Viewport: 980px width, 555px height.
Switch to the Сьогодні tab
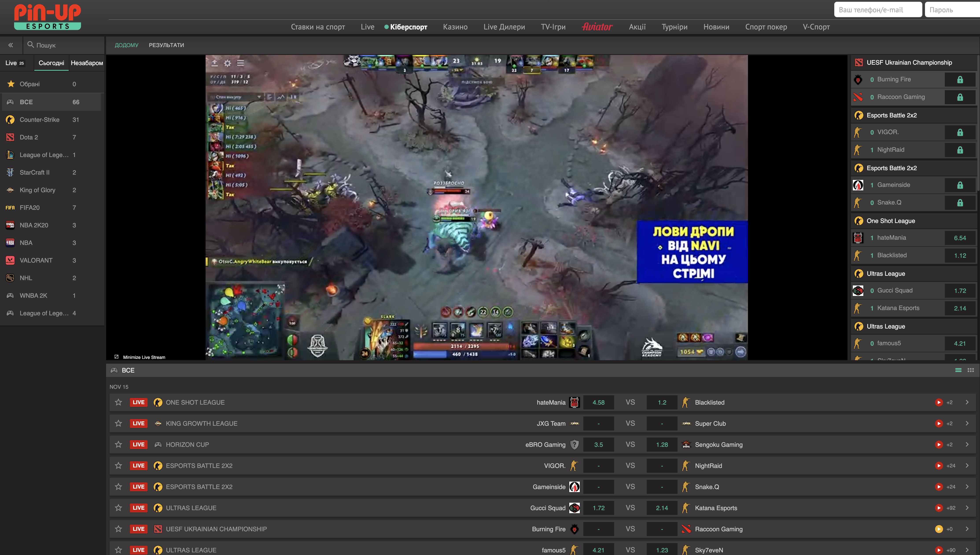51,63
